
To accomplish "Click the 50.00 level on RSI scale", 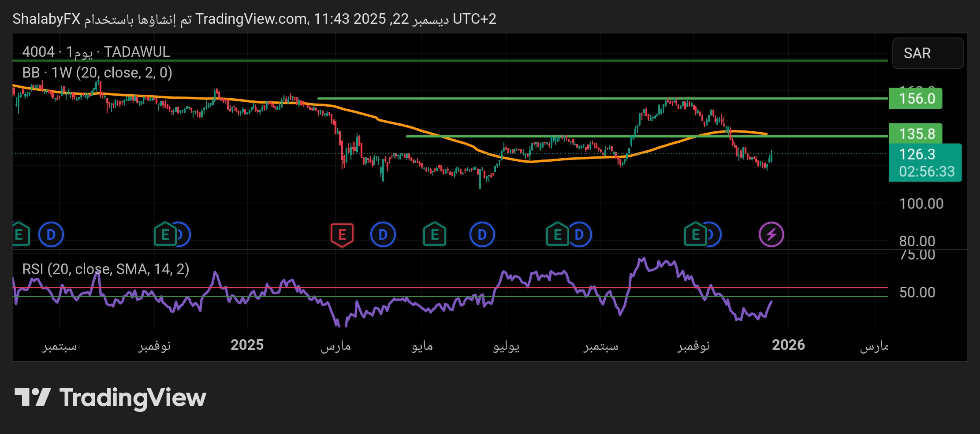I will tap(917, 292).
